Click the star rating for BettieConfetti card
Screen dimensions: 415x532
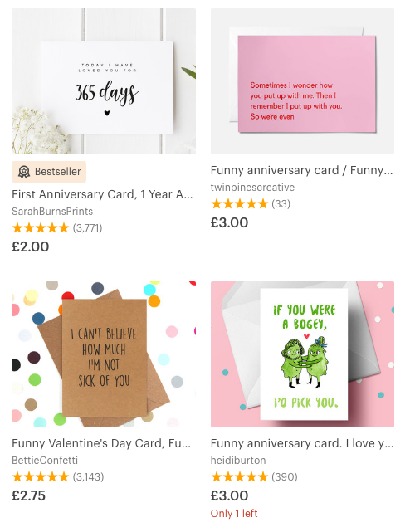(41, 477)
